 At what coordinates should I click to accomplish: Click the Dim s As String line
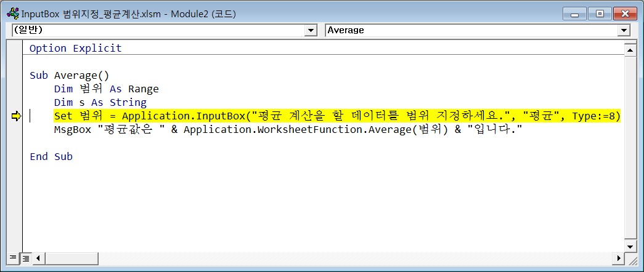[100, 103]
